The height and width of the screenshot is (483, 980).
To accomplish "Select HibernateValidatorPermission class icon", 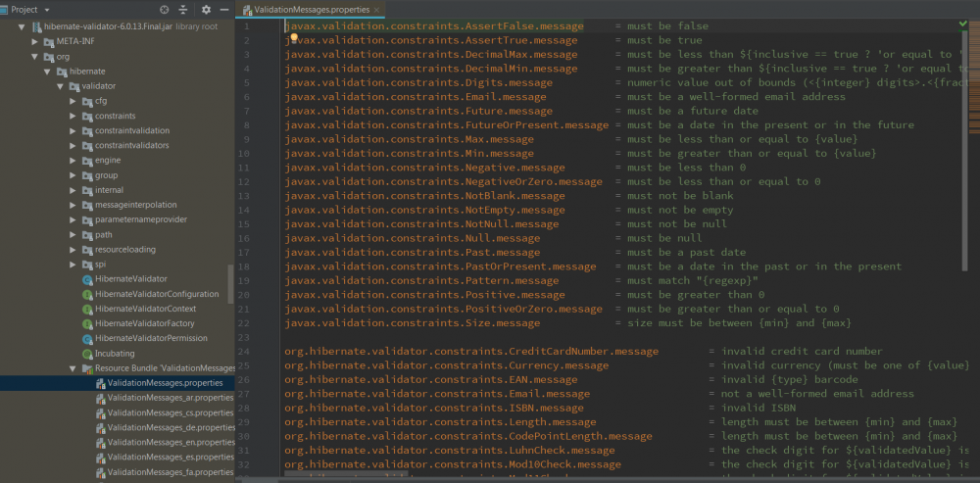I will [87, 339].
